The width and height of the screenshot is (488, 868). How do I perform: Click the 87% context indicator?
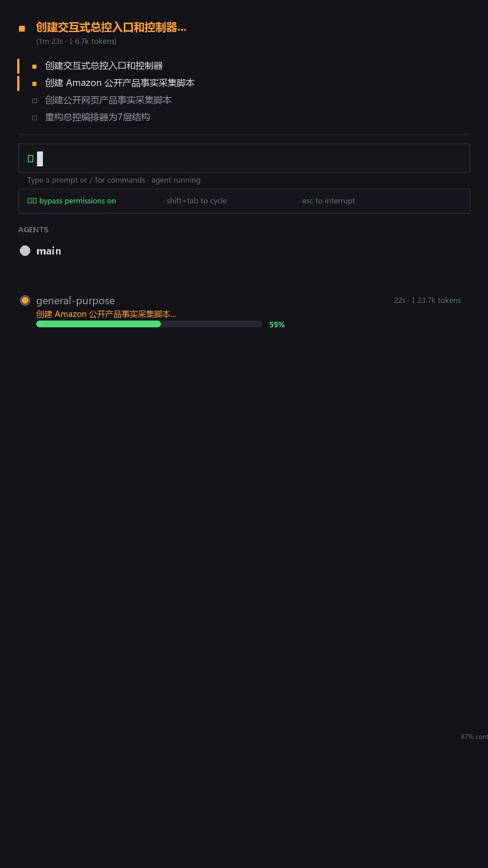474,737
